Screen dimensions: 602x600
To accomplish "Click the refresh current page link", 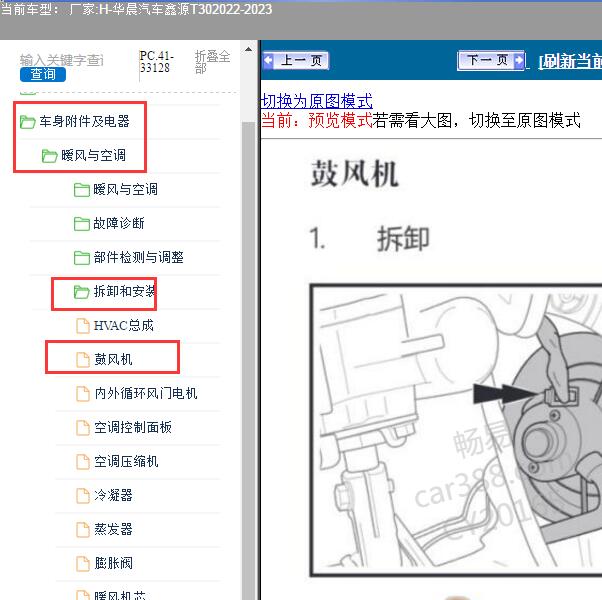I will point(570,61).
